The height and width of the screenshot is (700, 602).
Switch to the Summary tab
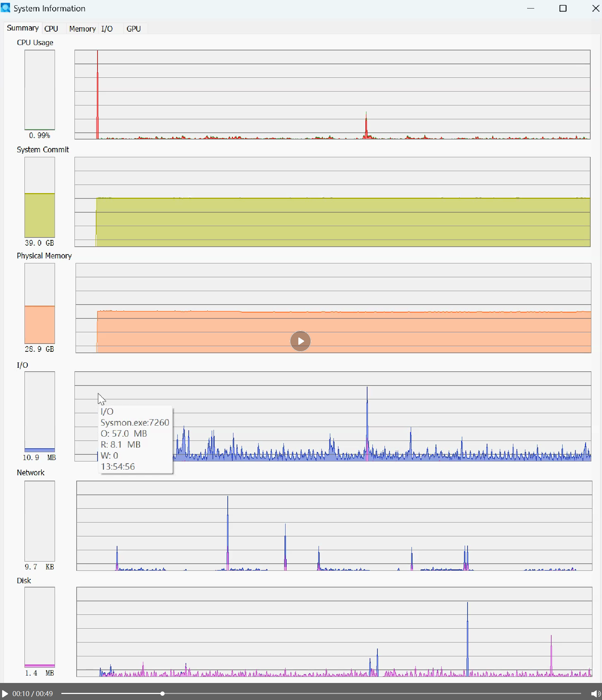[23, 28]
